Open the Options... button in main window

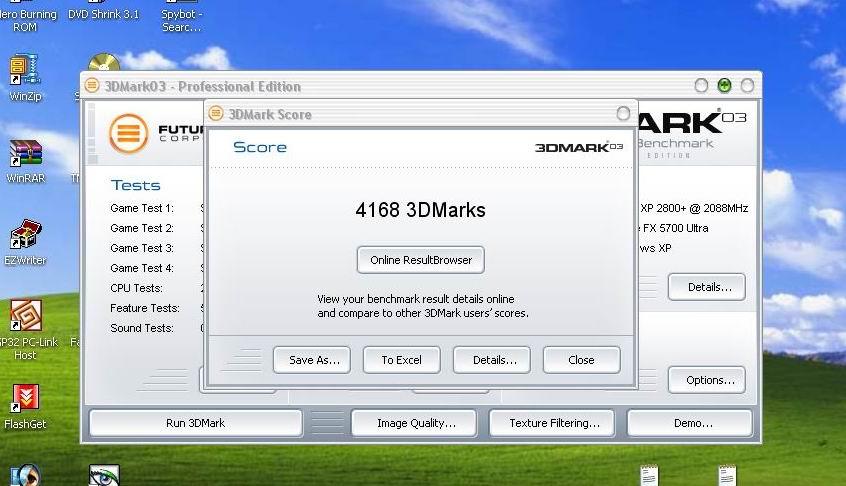click(x=707, y=380)
